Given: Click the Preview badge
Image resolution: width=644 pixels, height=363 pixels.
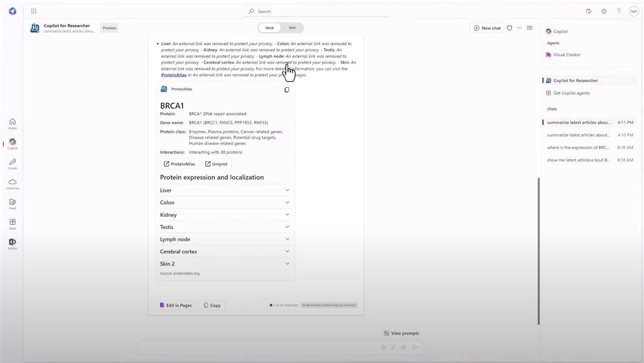Looking at the screenshot, I should 109,28.
